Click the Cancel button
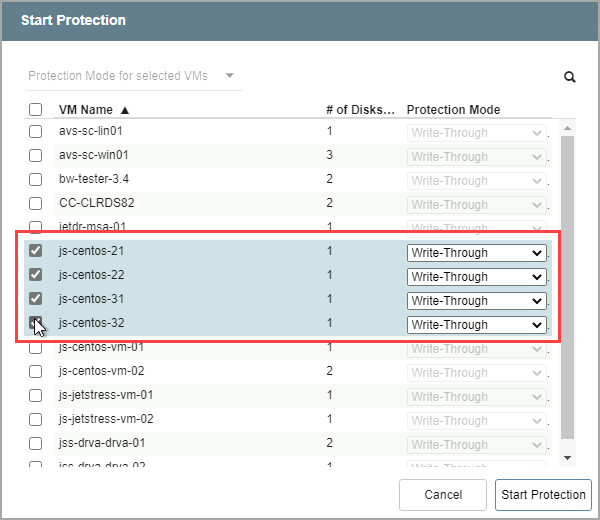 click(x=443, y=495)
